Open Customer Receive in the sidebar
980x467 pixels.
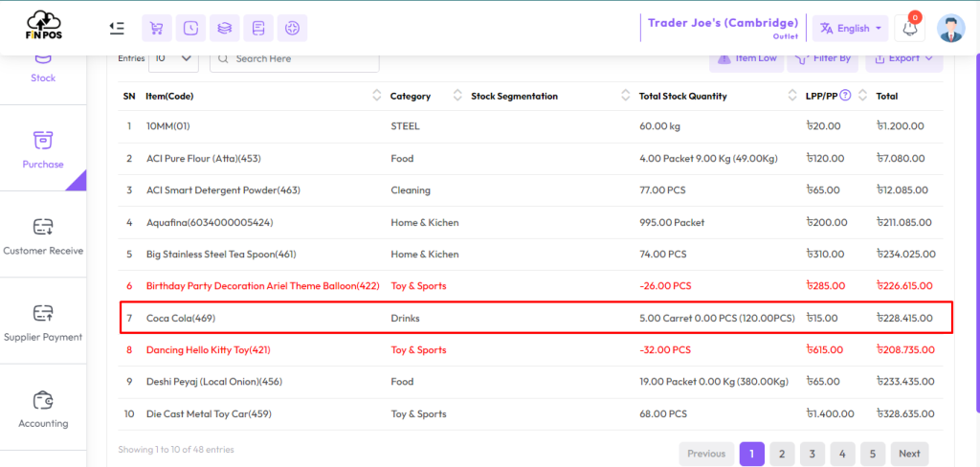pyautogui.click(x=43, y=236)
